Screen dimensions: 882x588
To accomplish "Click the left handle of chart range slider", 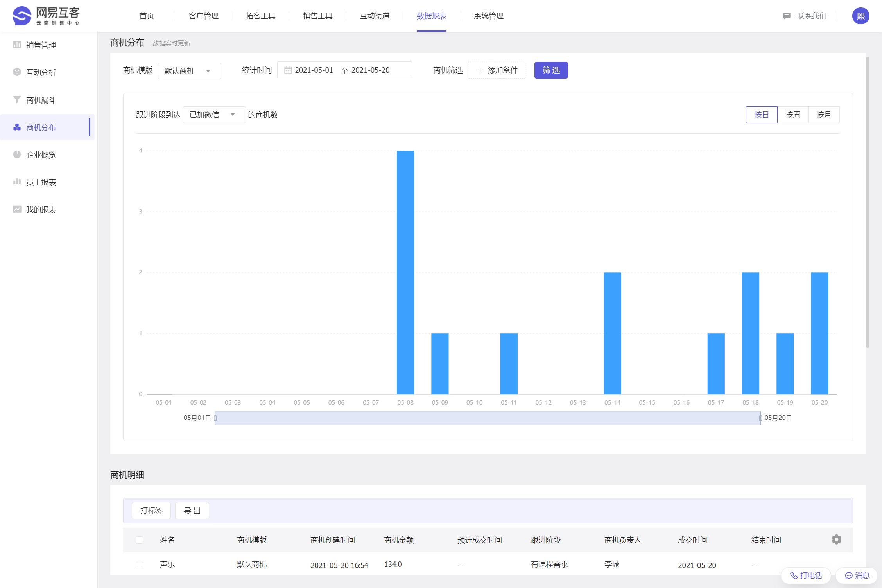I will pos(215,418).
